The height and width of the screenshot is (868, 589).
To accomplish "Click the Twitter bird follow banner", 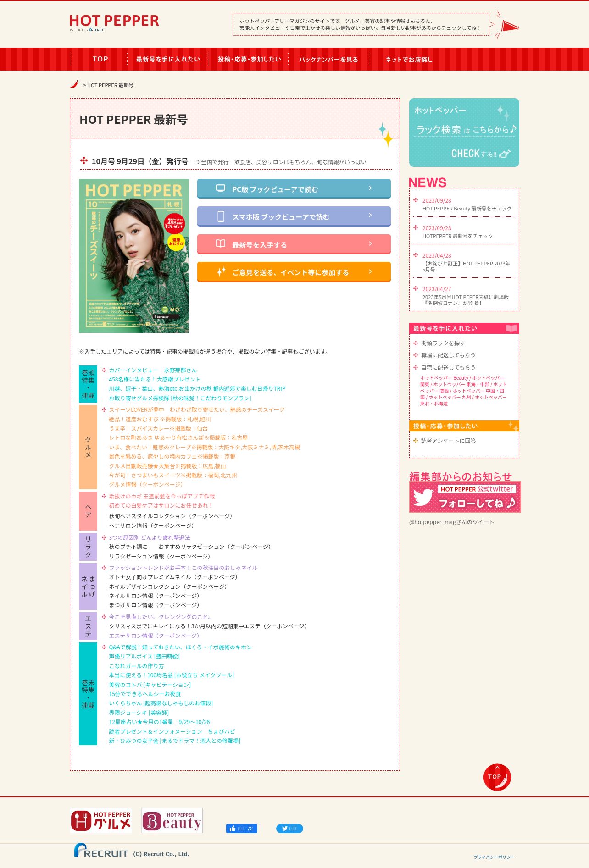I will 465,497.
